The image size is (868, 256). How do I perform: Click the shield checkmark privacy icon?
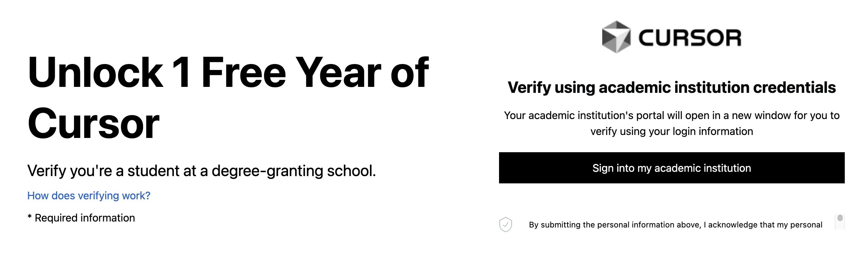point(505,225)
